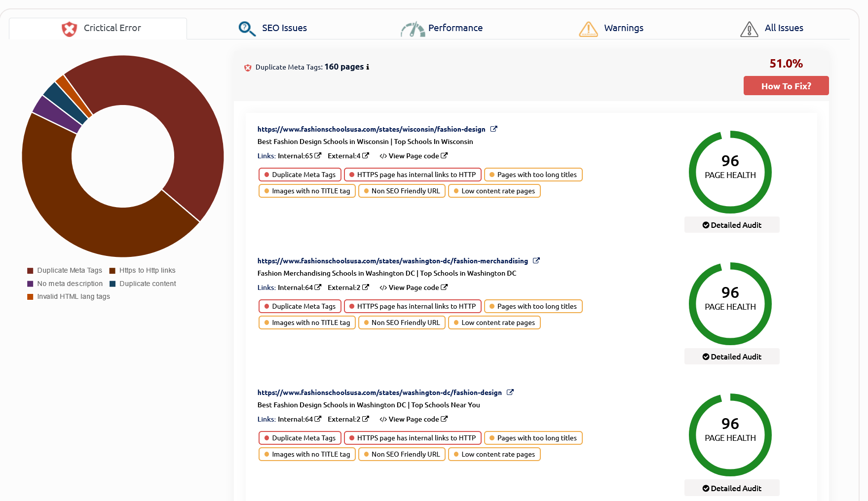Image resolution: width=868 pixels, height=501 pixels.
Task: Click HTTPS internal links to HTTP tag, Wisconsin page
Action: [x=413, y=175]
